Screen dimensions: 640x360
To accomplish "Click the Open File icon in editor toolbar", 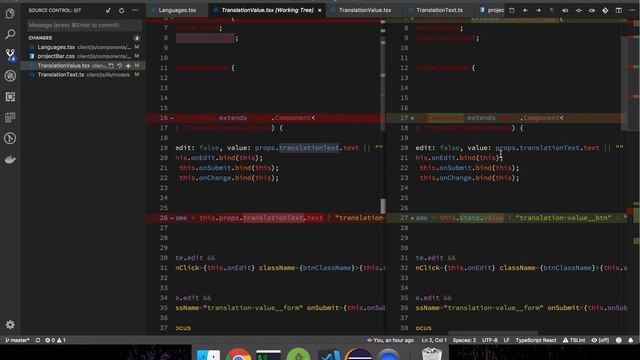I will [x=511, y=10].
